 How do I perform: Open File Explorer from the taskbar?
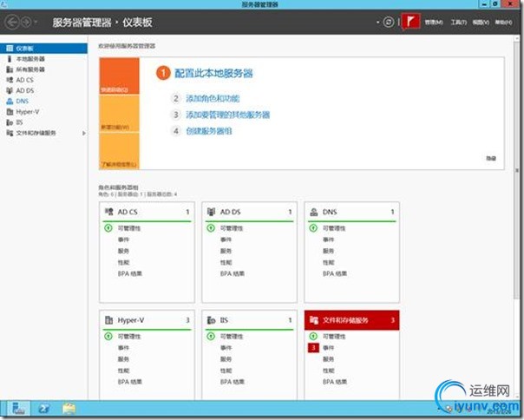click(69, 409)
